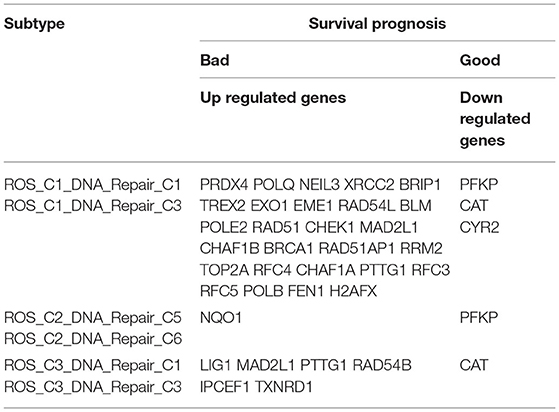559x412 pixels.
Task: Click the LIG1 gene entry
Action: tap(216, 365)
